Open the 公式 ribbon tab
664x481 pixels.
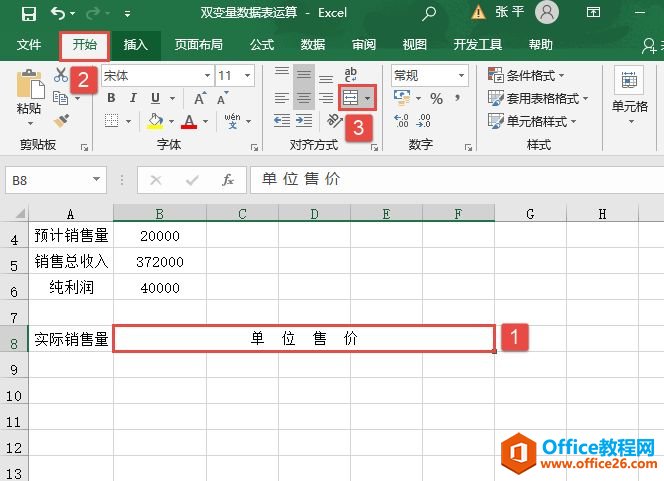(262, 45)
